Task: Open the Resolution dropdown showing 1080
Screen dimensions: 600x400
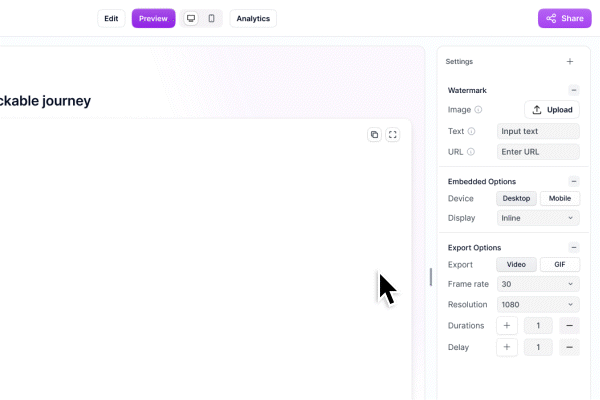Action: tap(538, 304)
